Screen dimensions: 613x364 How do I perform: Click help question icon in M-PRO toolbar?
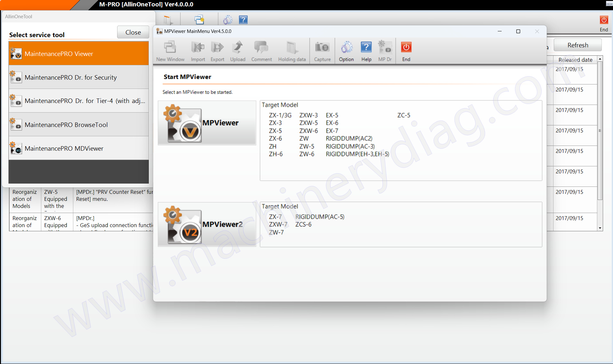click(243, 20)
